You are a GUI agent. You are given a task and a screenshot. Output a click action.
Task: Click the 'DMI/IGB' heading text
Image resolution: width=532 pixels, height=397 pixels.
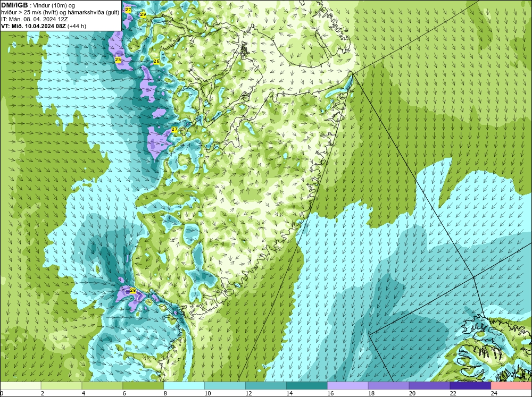[x=14, y=5]
